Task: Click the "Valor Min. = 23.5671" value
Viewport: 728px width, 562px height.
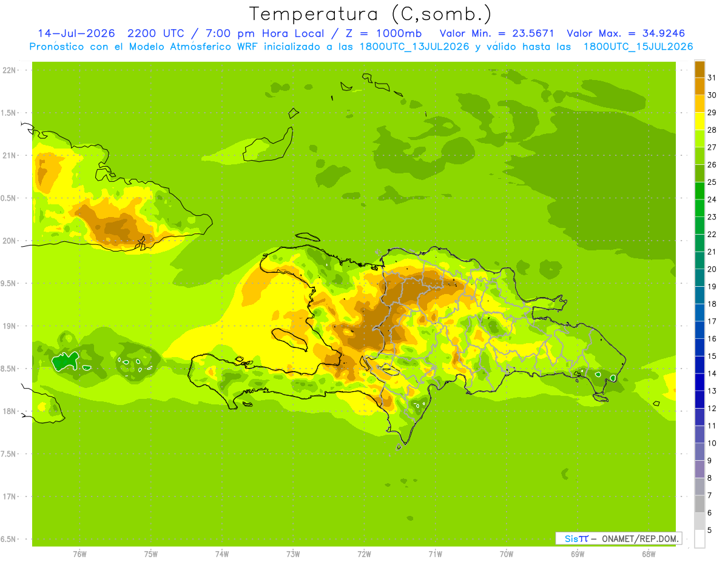Action: [x=497, y=33]
